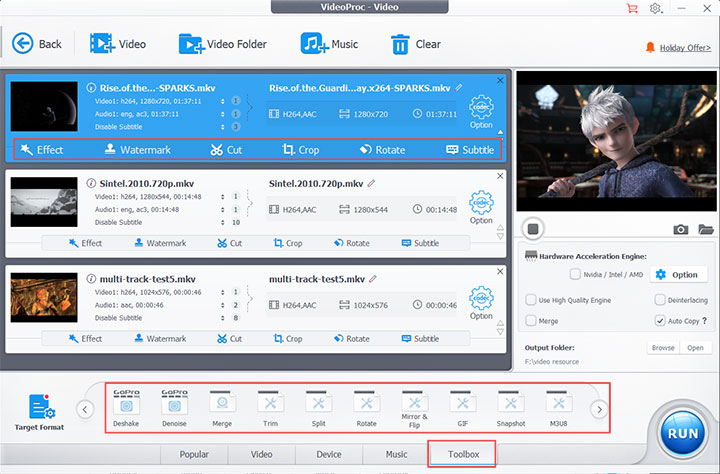This screenshot has height=474, width=720.
Task: Add Watermark to multi-track-test5.mkv
Action: [x=160, y=339]
